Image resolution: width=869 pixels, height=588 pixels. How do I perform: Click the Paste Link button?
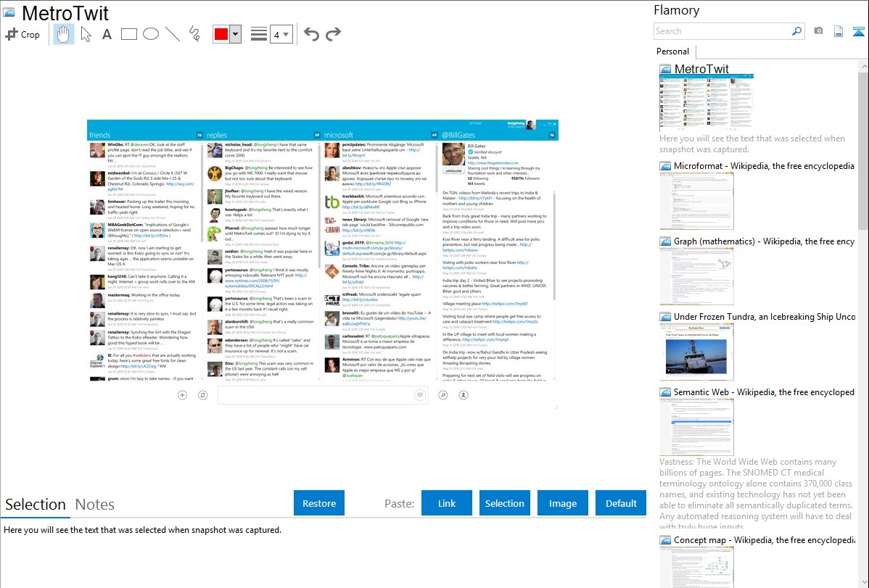447,503
